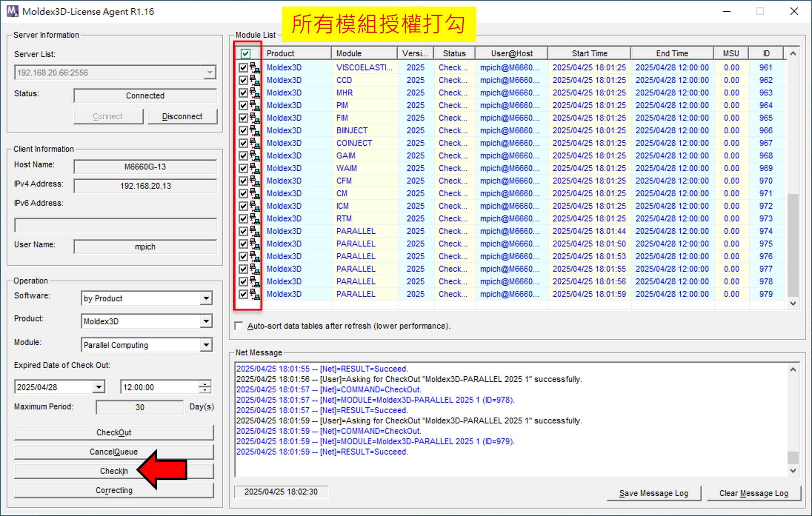
Task: Click the license icon in row ID 974
Action: 255,231
